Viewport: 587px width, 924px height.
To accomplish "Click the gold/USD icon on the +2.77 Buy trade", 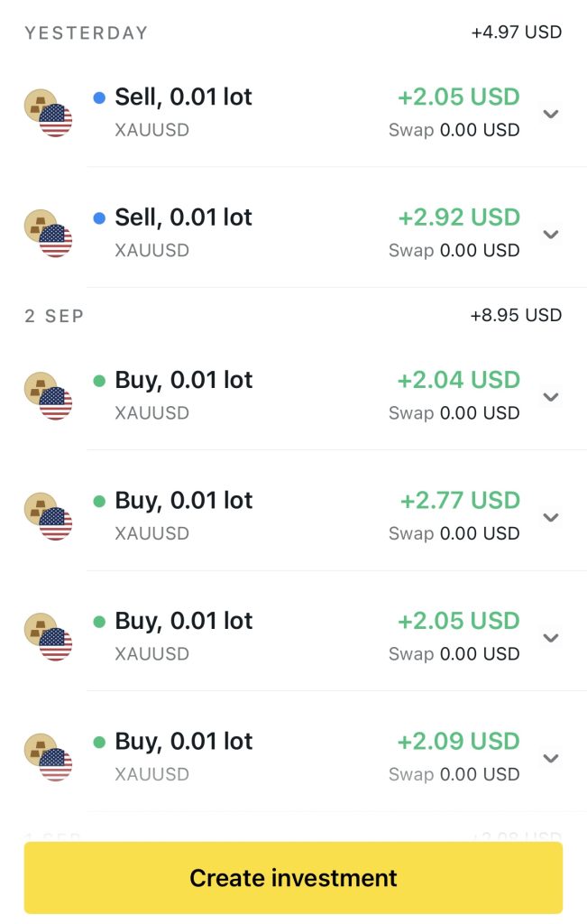I will tap(48, 516).
